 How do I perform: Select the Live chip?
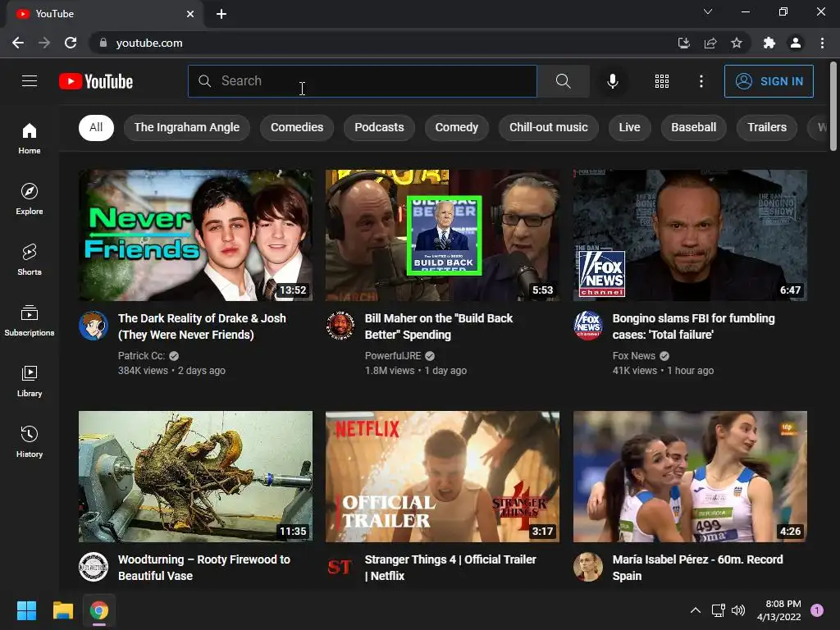pyautogui.click(x=629, y=127)
